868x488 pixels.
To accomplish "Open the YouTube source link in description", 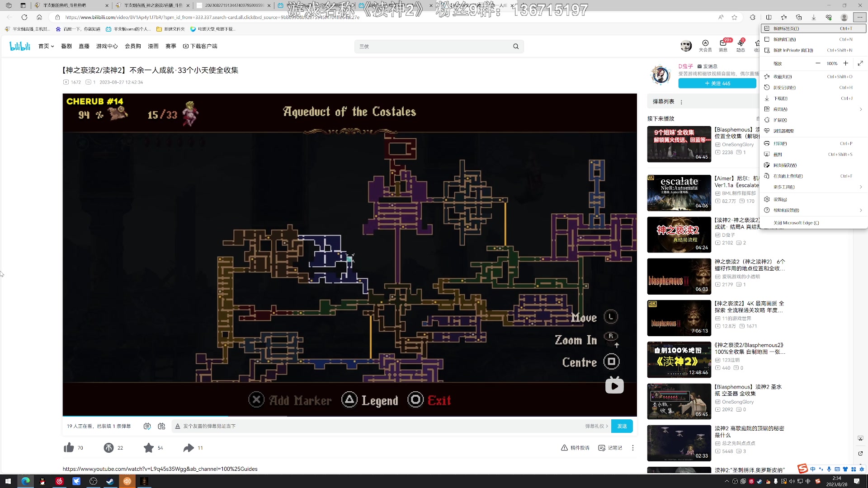I will pyautogui.click(x=160, y=469).
